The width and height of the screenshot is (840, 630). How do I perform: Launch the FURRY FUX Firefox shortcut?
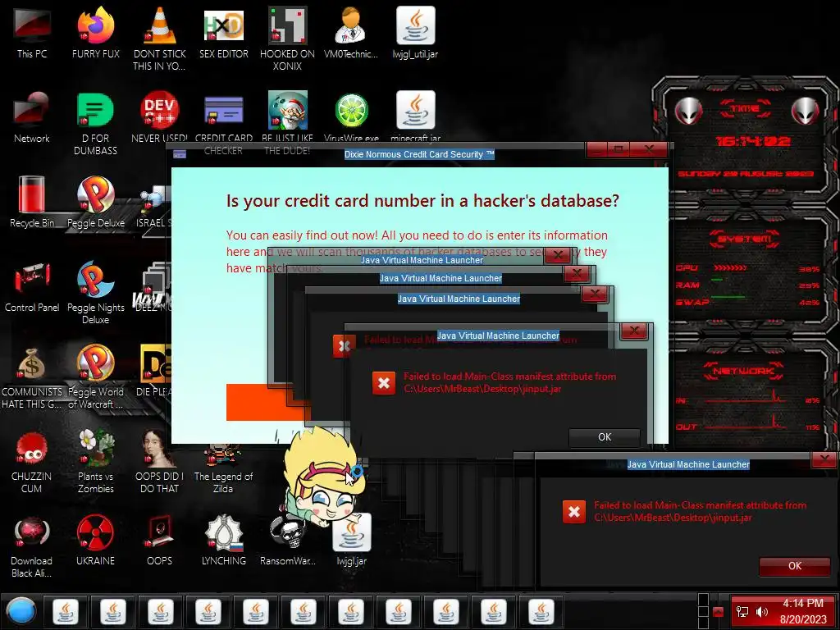96,33
